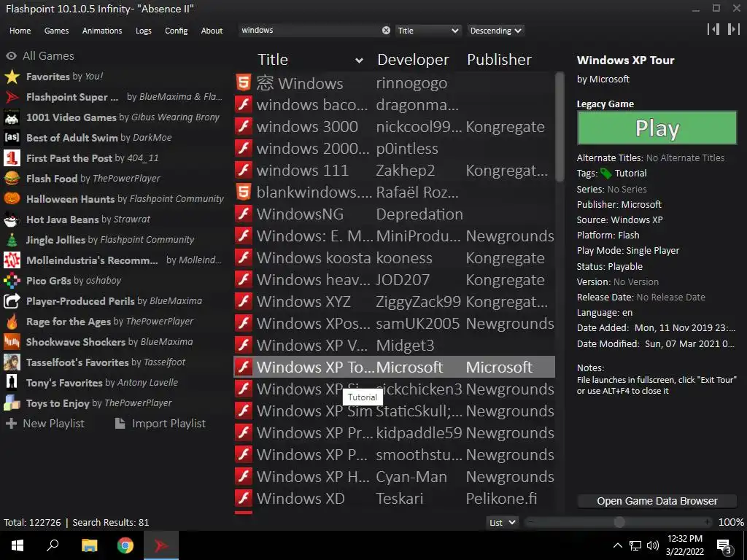This screenshot has height=560, width=747.
Task: Select the All Games library entry
Action: (40, 56)
